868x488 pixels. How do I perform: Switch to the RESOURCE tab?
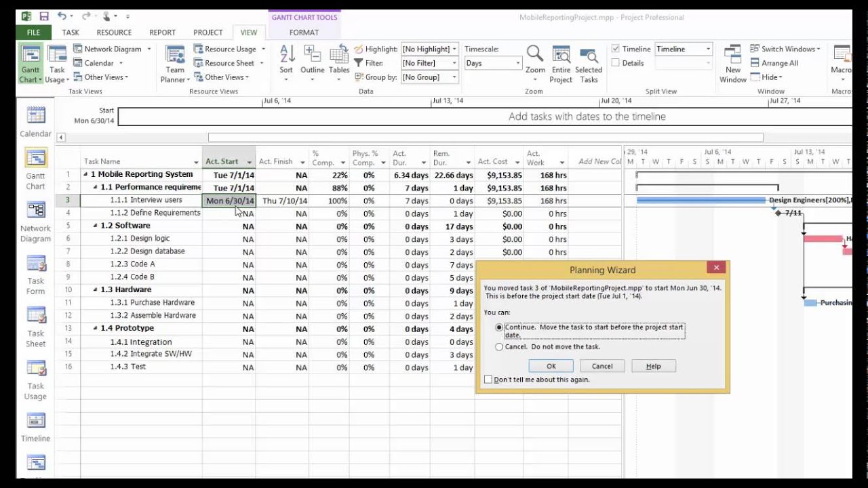[x=114, y=32]
